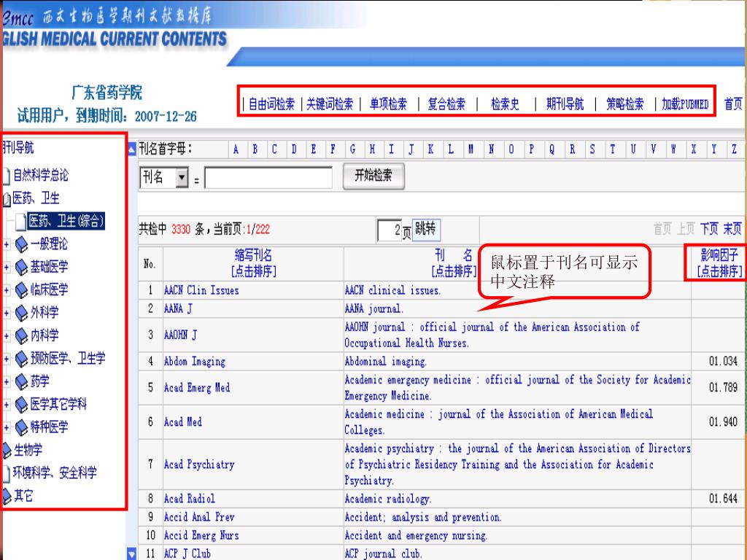Open 自由词检索 search tab

tap(271, 104)
